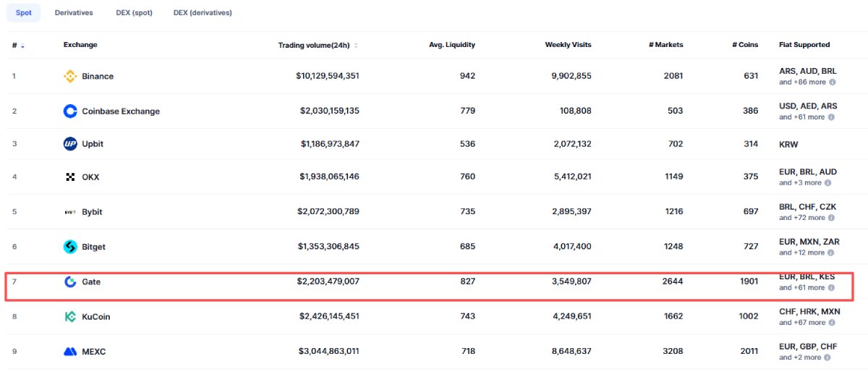Click the KuCoin logo icon
The image size is (868, 372).
click(70, 317)
